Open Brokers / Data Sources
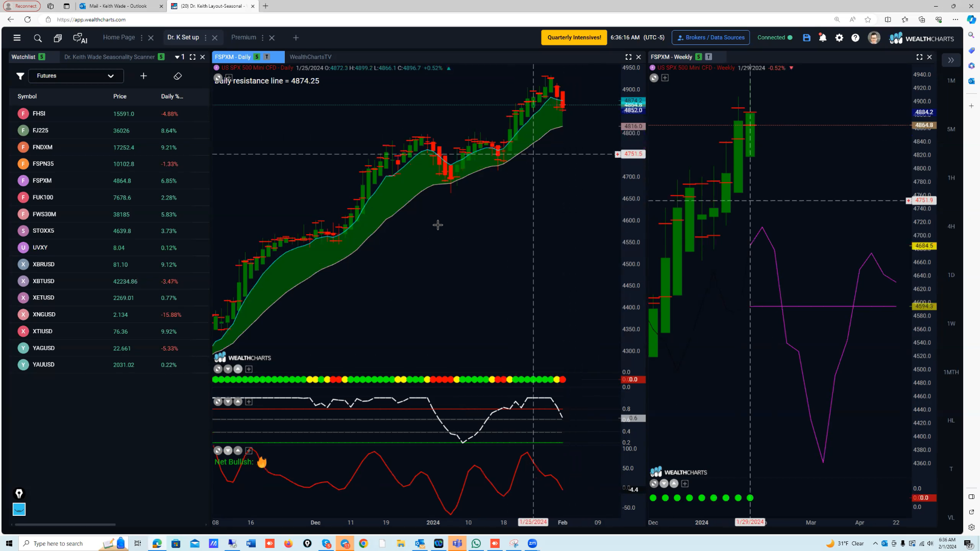980x551 pixels. [x=710, y=38]
